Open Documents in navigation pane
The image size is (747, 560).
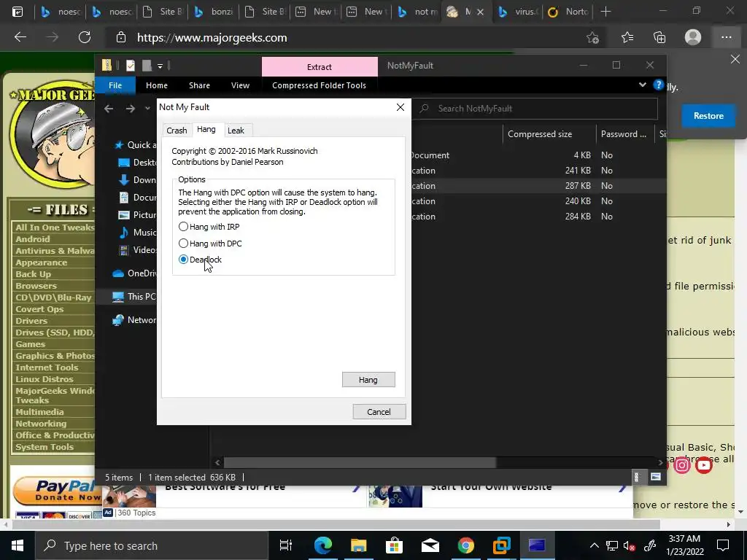[x=137, y=197]
